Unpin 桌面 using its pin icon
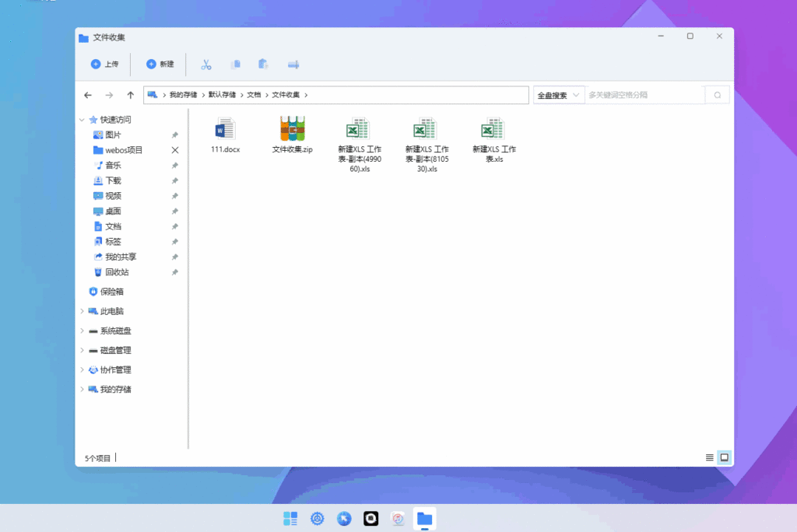 175,212
